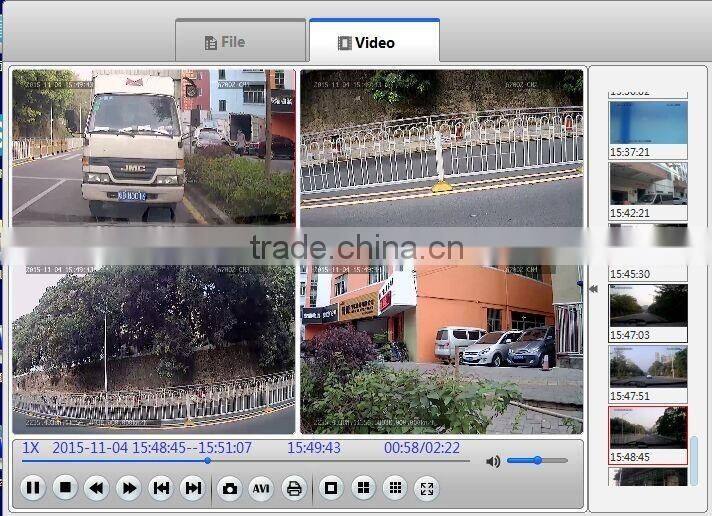Switch to single-view layout
This screenshot has height=516, width=712.
331,488
